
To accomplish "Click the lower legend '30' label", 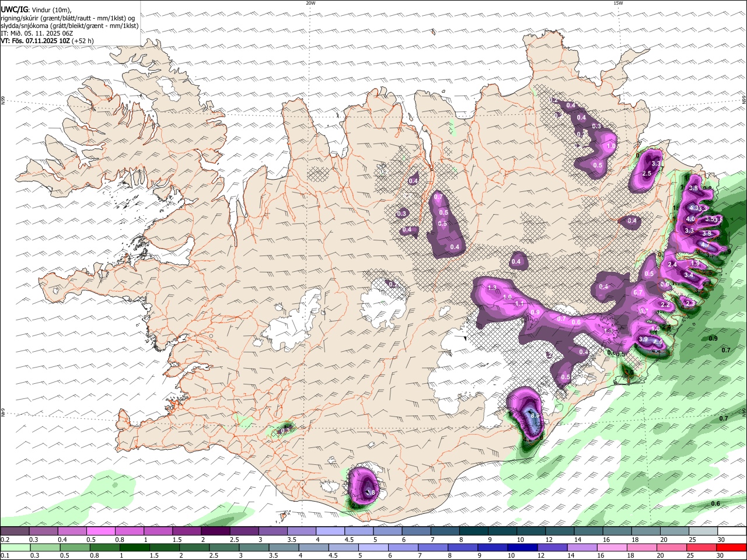I will click(721, 556).
